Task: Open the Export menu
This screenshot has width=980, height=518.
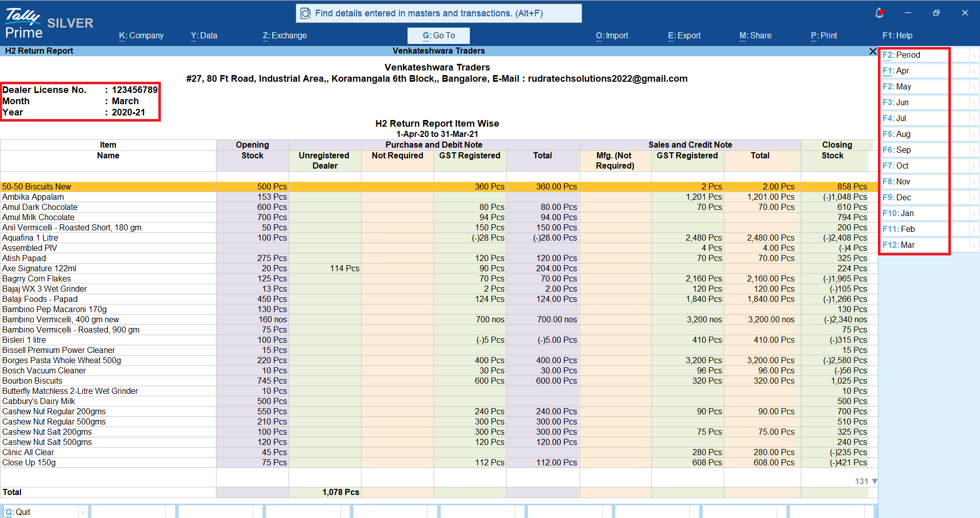Action: pos(684,36)
